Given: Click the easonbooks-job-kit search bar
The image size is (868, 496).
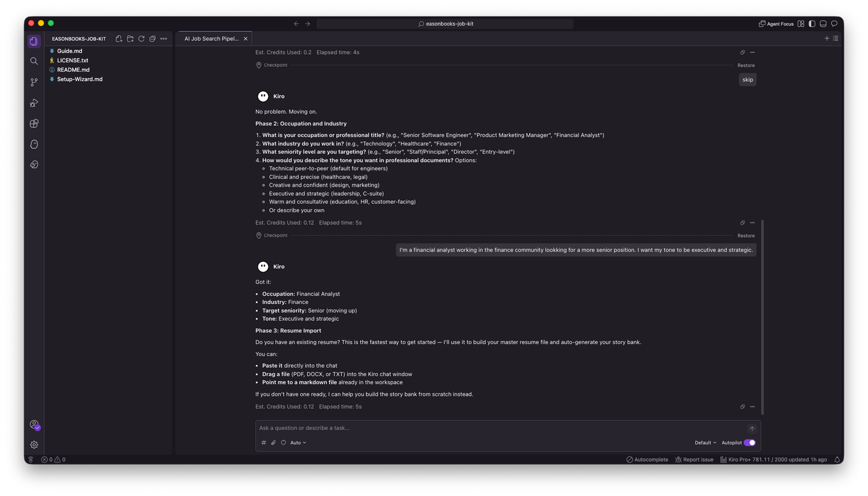Looking at the screenshot, I should [x=445, y=24].
